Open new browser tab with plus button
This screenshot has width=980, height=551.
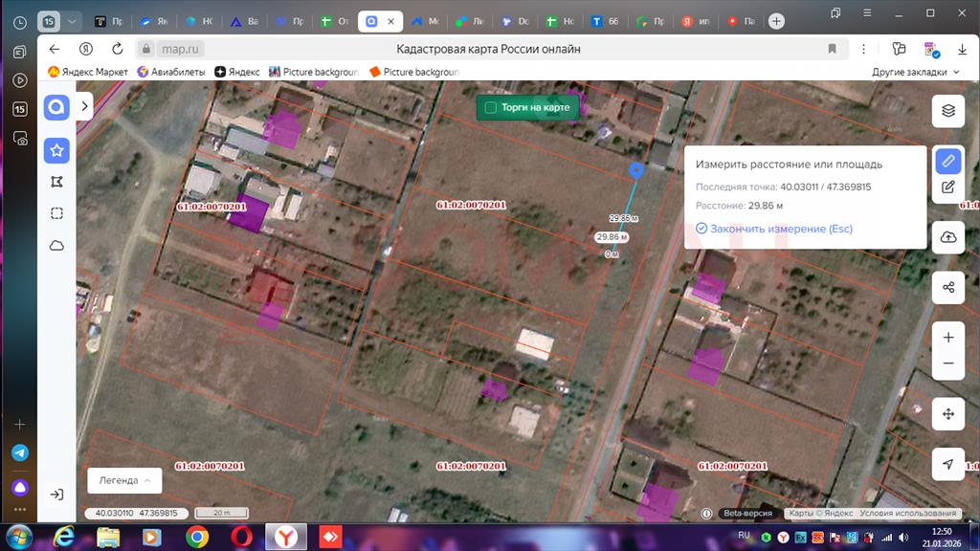776,21
